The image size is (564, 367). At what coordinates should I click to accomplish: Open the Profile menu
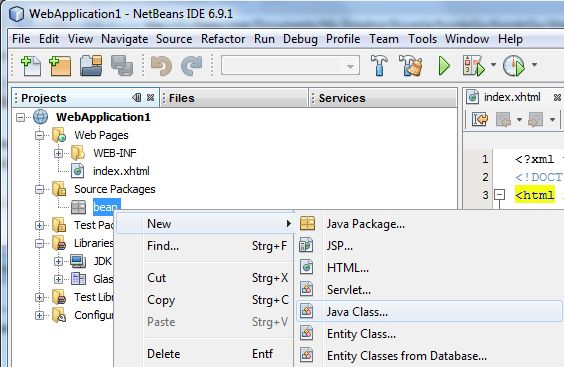[343, 39]
